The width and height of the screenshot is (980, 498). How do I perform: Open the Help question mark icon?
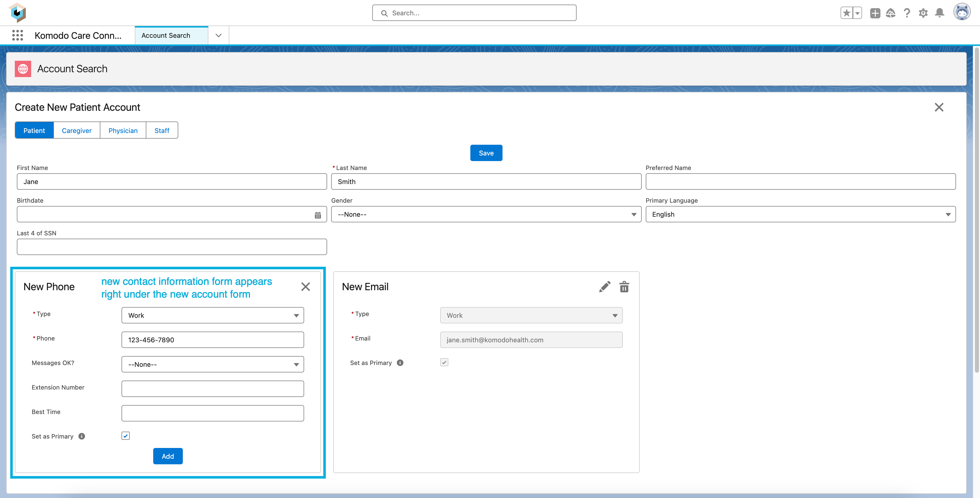click(907, 13)
